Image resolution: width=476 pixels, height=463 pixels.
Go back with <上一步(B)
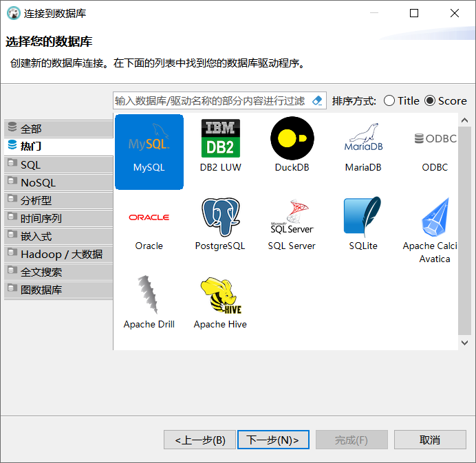[199, 440]
